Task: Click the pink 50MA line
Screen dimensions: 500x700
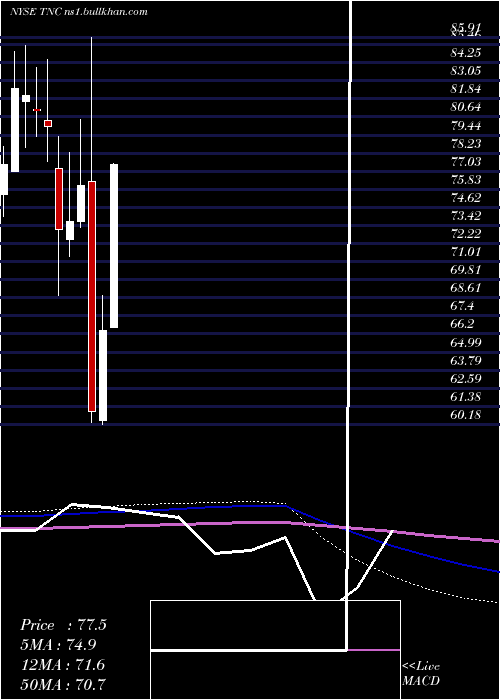Action: 250,523
